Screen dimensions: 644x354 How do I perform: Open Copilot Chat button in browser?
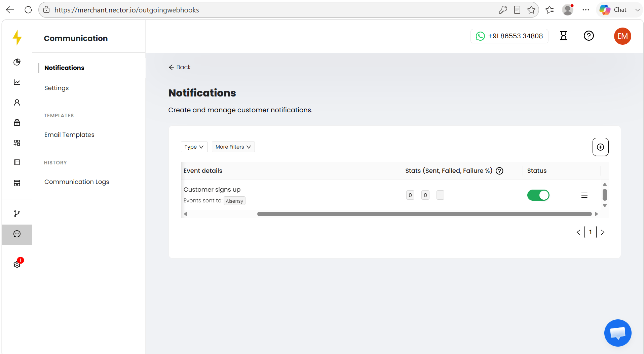pyautogui.click(x=613, y=10)
